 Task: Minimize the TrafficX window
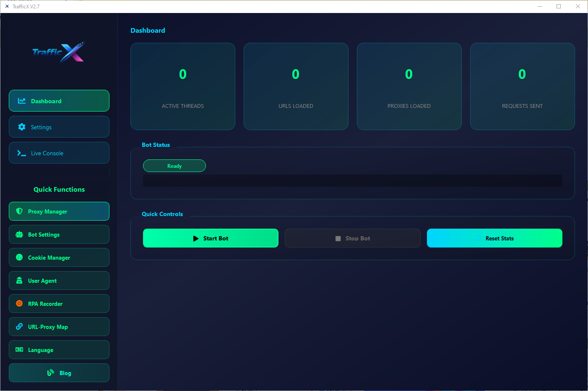coord(540,6)
